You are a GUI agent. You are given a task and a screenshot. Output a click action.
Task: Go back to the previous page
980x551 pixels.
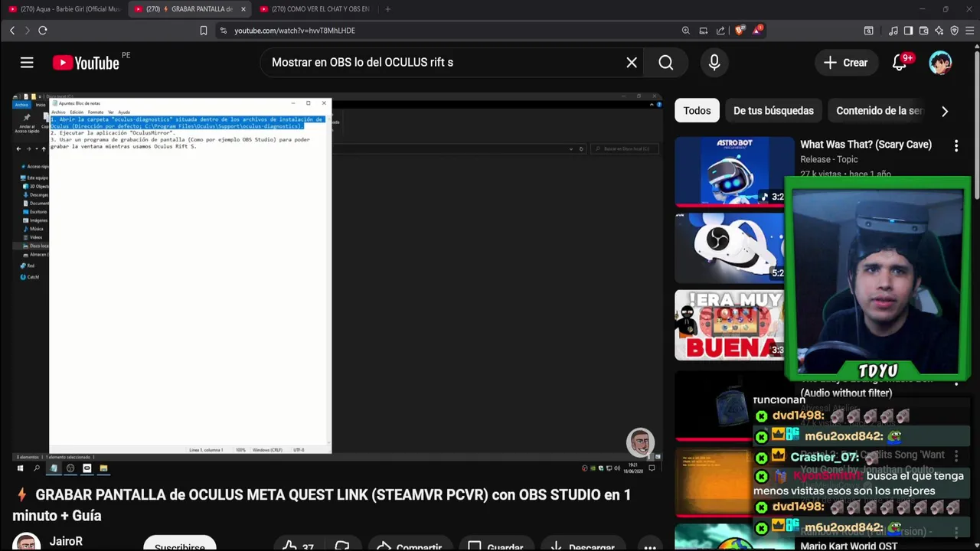[x=12, y=31]
